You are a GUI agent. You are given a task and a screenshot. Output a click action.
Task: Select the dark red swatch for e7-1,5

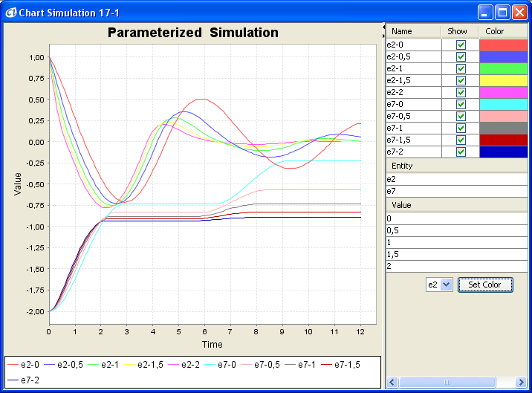pyautogui.click(x=504, y=140)
